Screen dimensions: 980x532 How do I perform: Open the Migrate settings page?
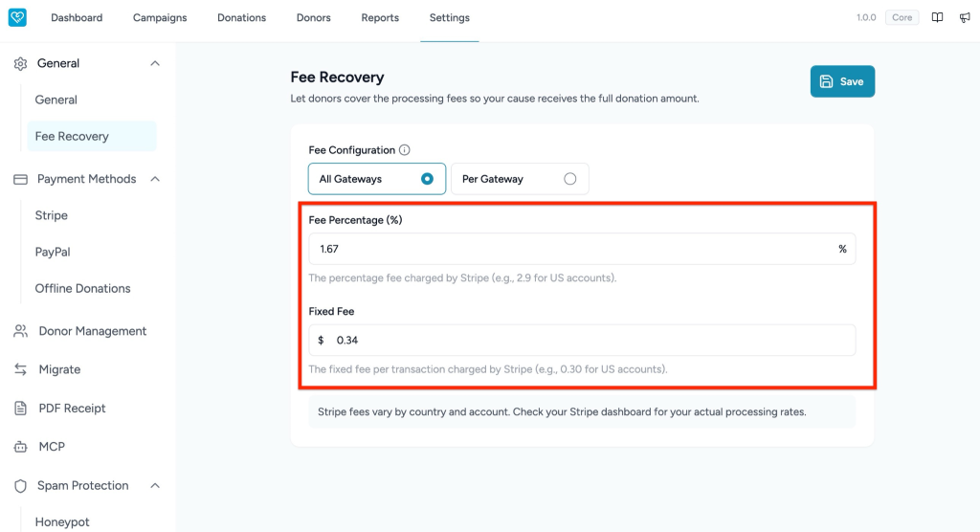(59, 369)
